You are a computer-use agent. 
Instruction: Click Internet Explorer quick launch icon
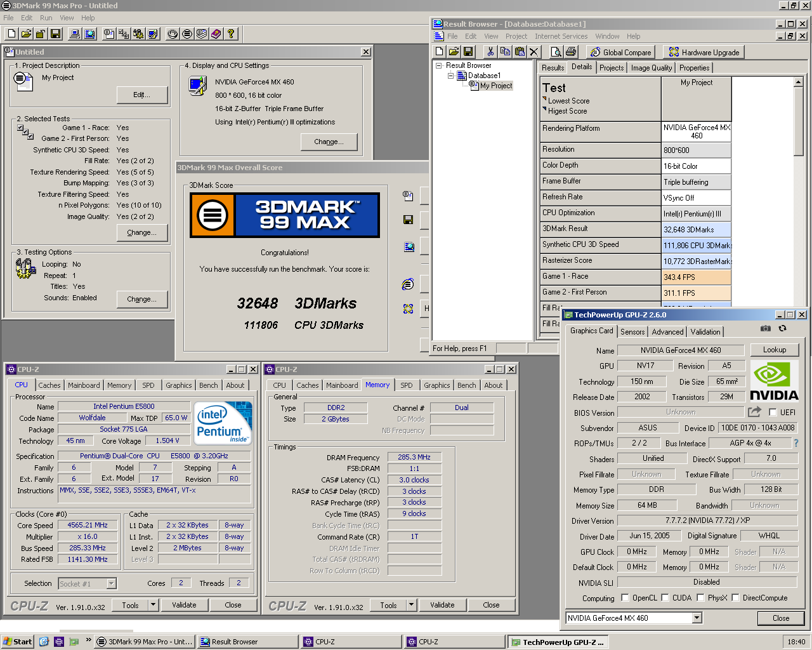[44, 642]
